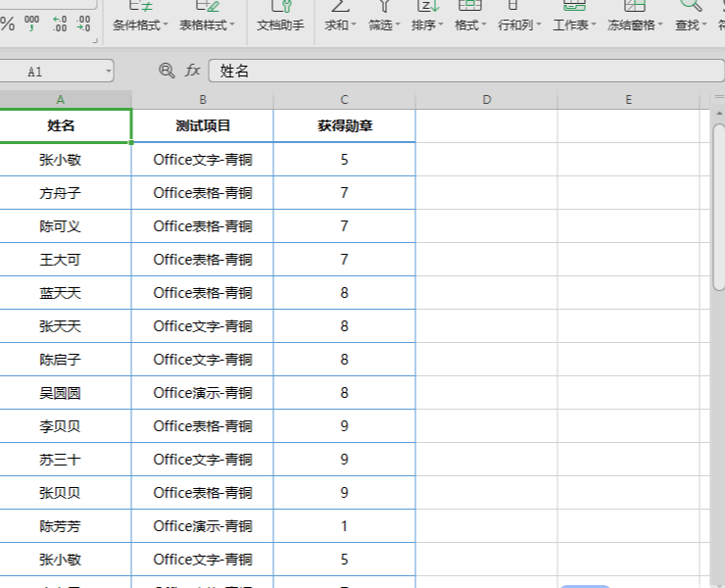Open the 行和列 rows and columns menu

[519, 17]
